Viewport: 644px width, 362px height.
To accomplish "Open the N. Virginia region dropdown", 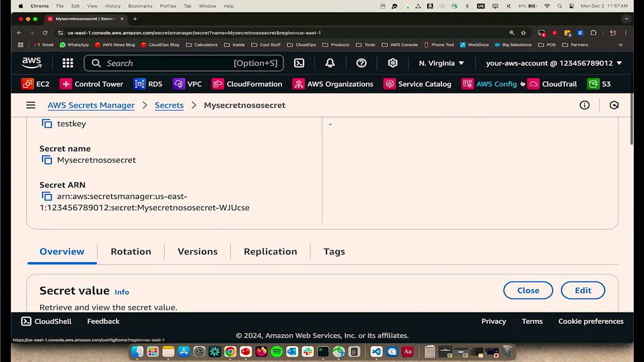I will (x=441, y=63).
